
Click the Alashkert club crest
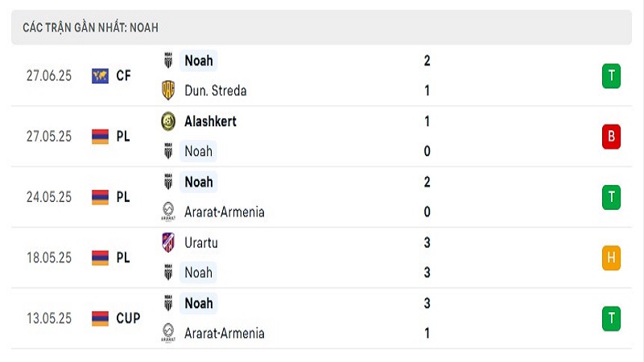tap(168, 121)
